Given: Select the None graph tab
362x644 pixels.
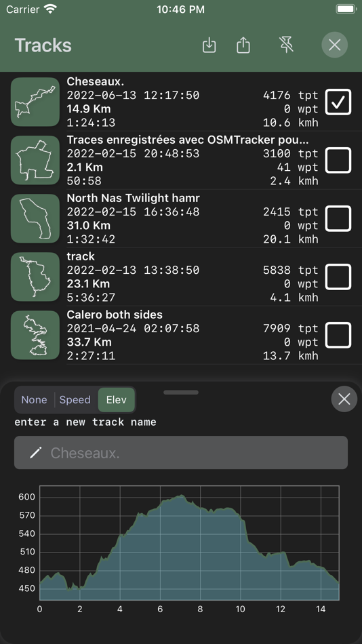Looking at the screenshot, I should click(x=34, y=400).
